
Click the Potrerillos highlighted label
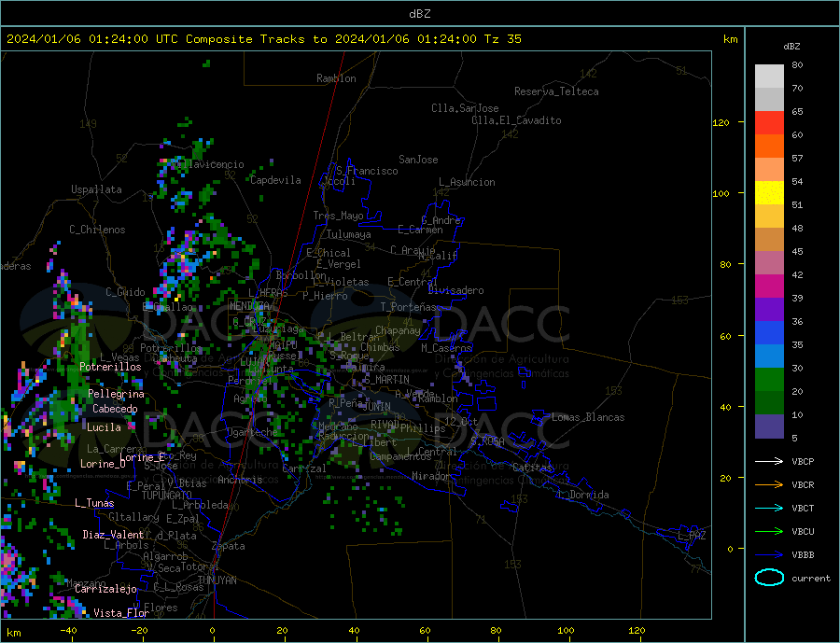110,367
